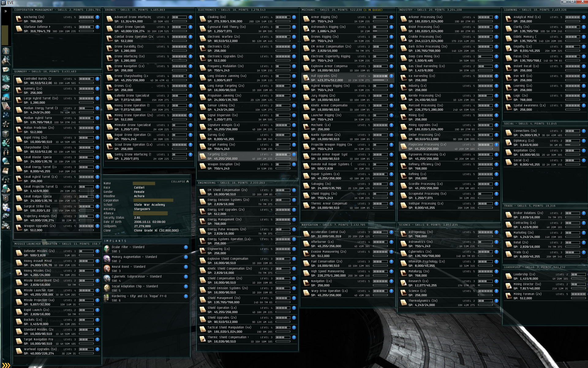Open the star map icon in sidebar
The image size is (588, 368).
[6, 115]
